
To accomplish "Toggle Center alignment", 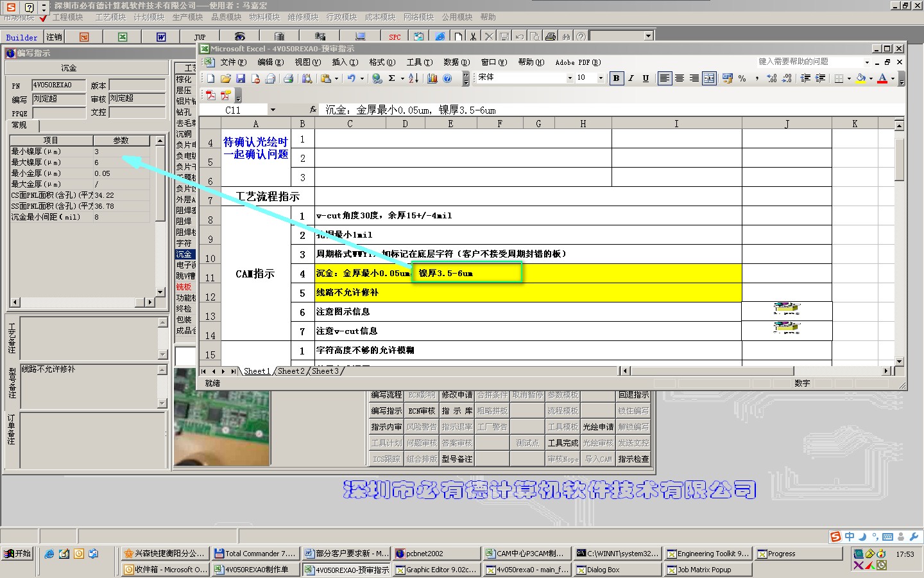I will (x=680, y=78).
